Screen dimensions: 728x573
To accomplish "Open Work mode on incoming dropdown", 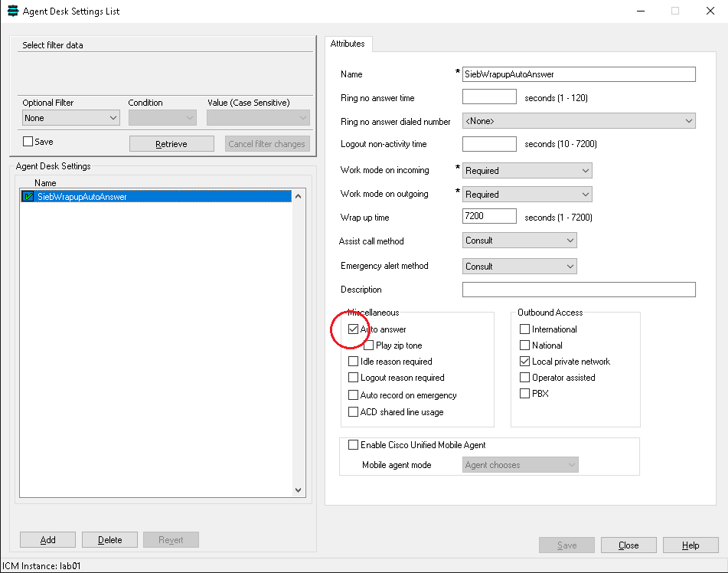I will click(x=527, y=171).
